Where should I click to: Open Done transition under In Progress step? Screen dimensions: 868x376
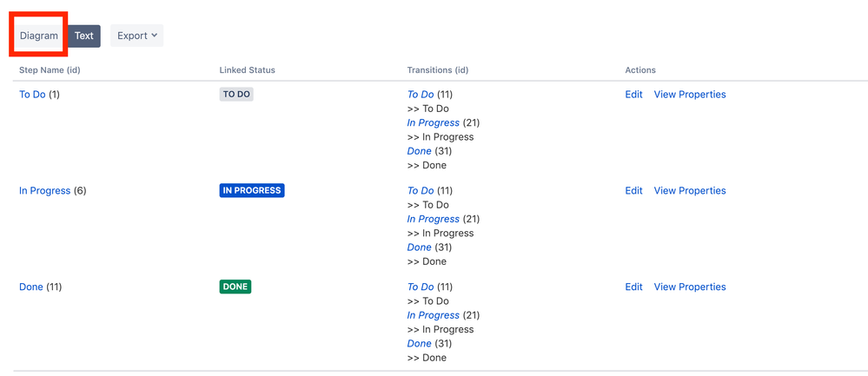click(x=419, y=247)
